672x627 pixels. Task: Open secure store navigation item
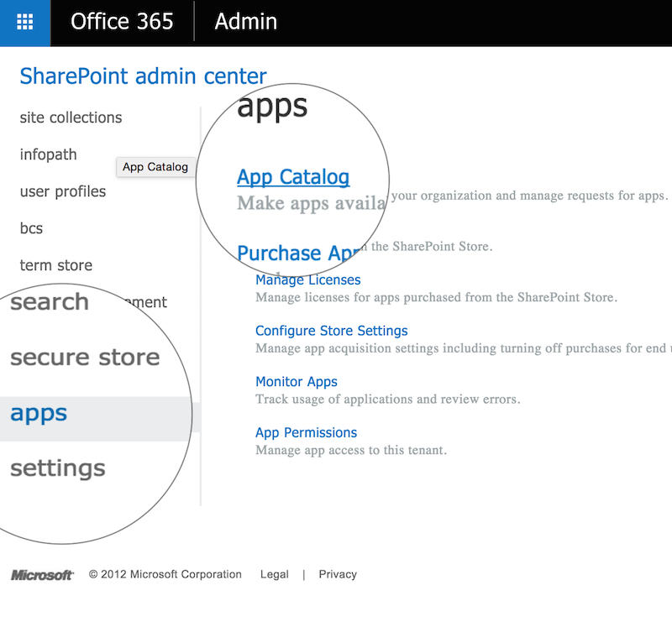[86, 357]
